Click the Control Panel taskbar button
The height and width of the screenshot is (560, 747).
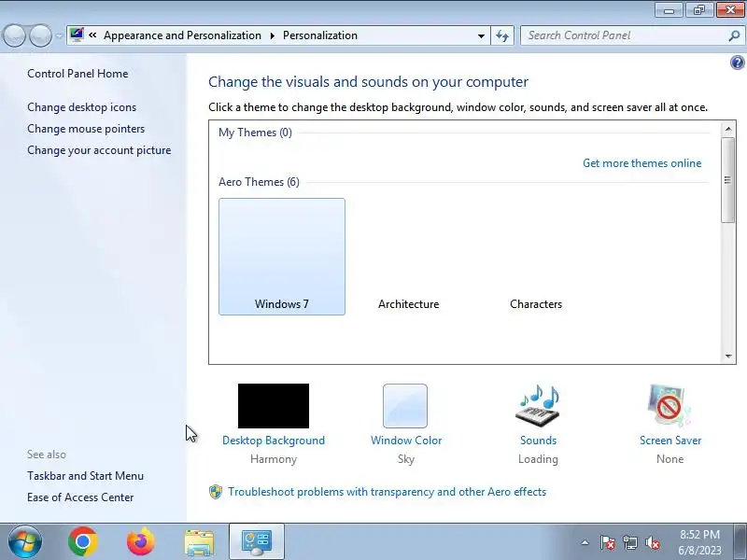(257, 542)
